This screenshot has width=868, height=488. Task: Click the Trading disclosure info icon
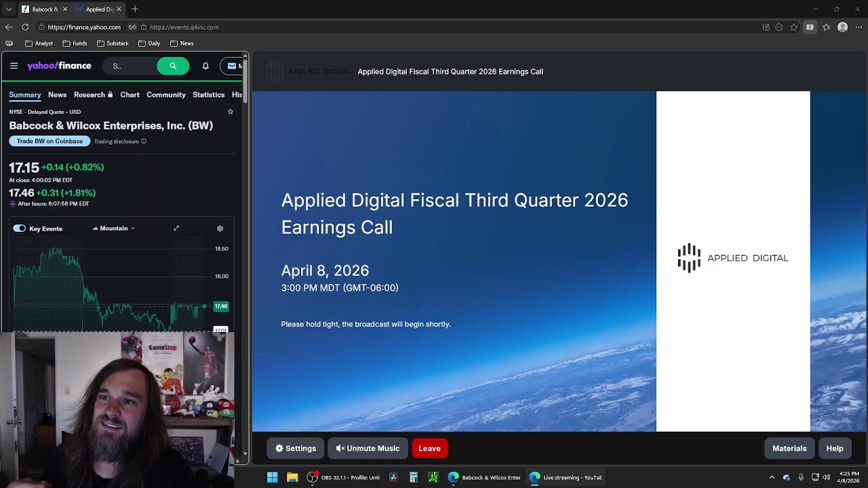pyautogui.click(x=143, y=142)
